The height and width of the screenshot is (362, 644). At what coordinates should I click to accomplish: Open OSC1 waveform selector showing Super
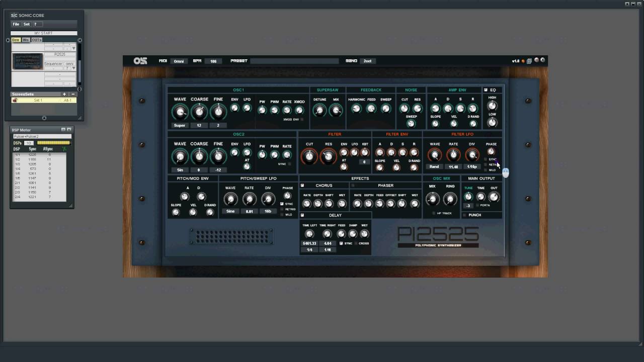click(180, 125)
